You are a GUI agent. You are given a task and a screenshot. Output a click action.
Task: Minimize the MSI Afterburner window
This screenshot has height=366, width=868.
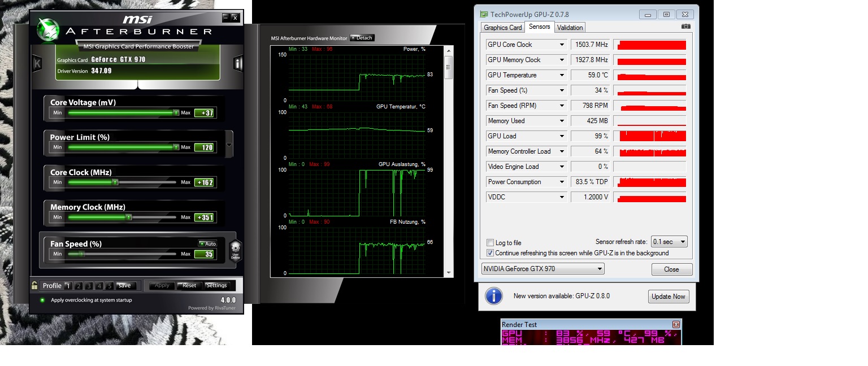pos(226,18)
